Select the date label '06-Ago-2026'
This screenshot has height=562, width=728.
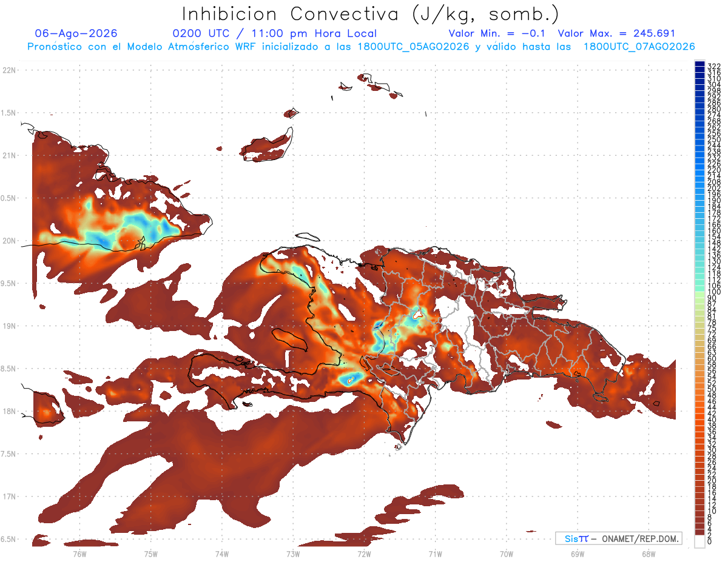pyautogui.click(x=76, y=33)
